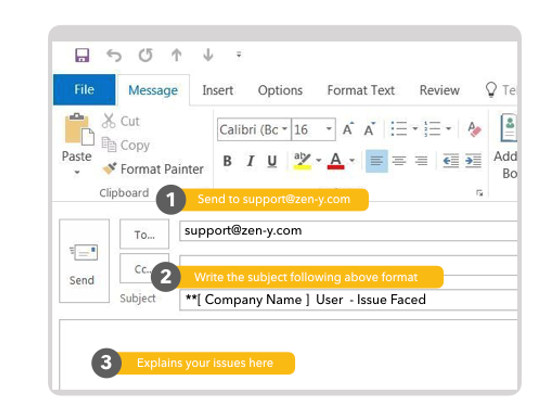Screen dimensions: 555x417
Task: Switch to the Insert tab
Action: [x=218, y=90]
